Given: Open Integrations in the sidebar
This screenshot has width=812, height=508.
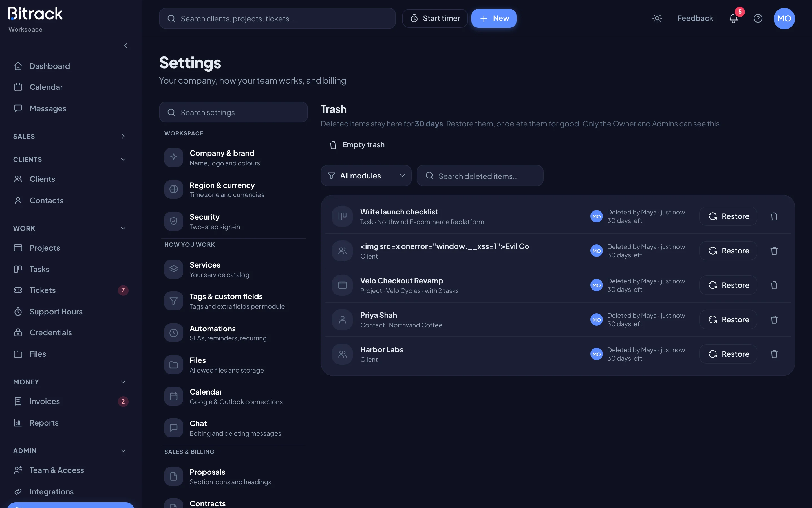Looking at the screenshot, I should 70,492.
